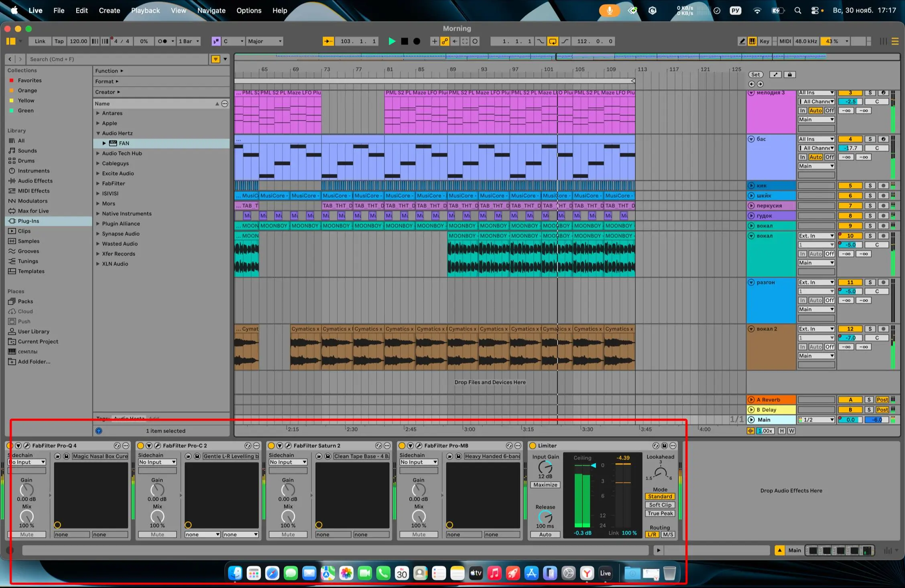Toggle track 5 кик activator
This screenshot has width=905, height=588.
(850, 186)
